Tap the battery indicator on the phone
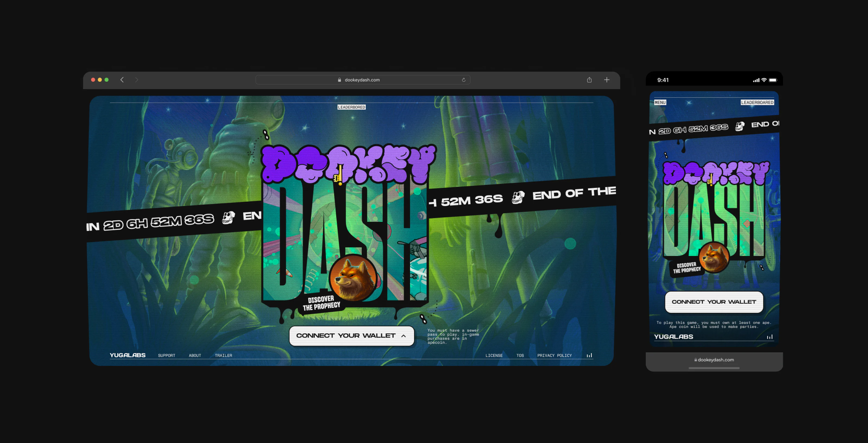868x443 pixels. [773, 80]
